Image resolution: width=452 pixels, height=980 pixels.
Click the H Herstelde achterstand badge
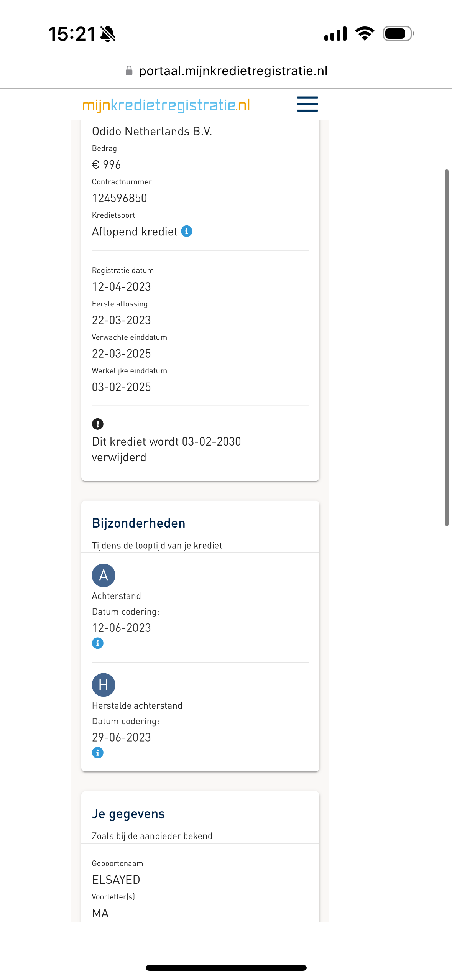pyautogui.click(x=104, y=685)
